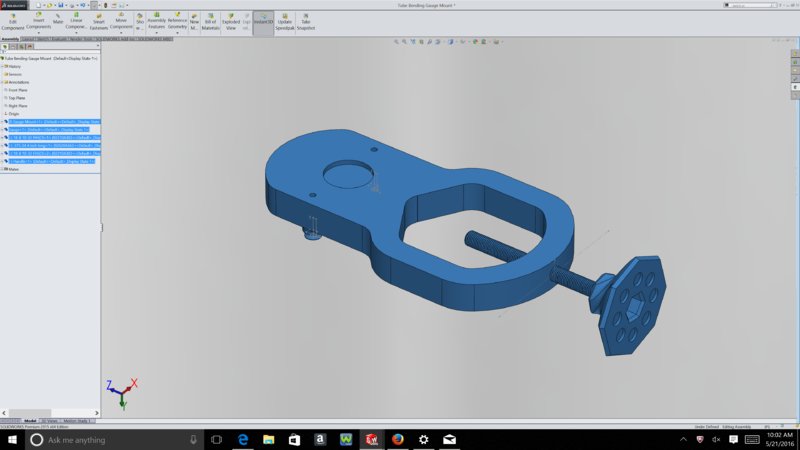Open Custom Properties task pane icon

(x=795, y=95)
